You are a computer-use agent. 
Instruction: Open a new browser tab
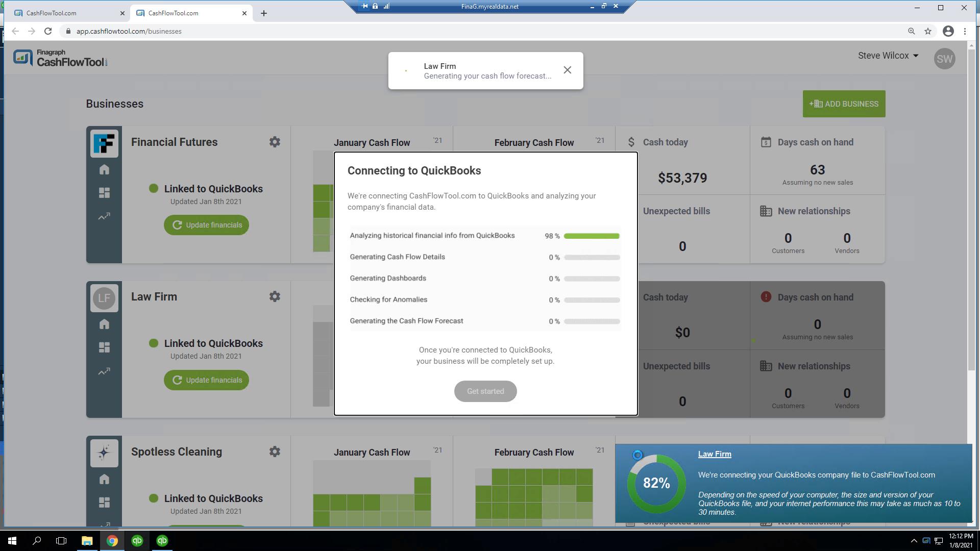point(264,13)
